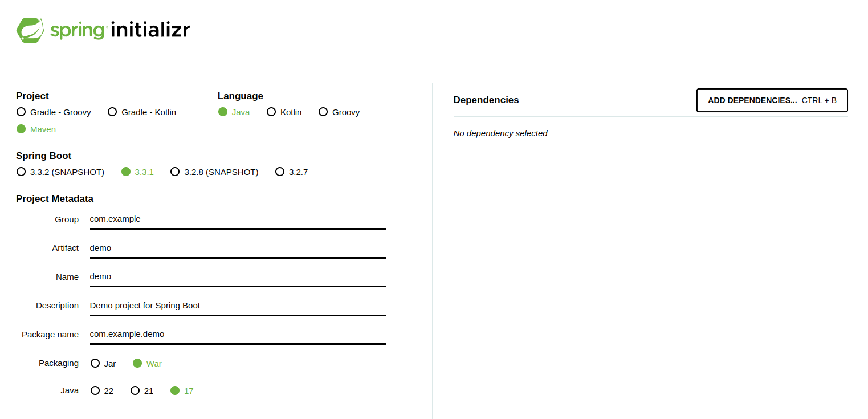
Task: Click the Description input field
Action: point(238,306)
